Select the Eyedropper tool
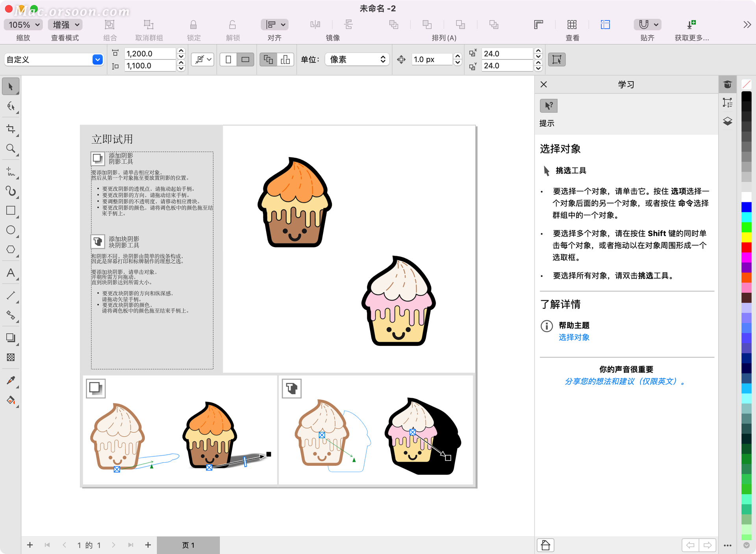This screenshot has width=756, height=554. 11,380
